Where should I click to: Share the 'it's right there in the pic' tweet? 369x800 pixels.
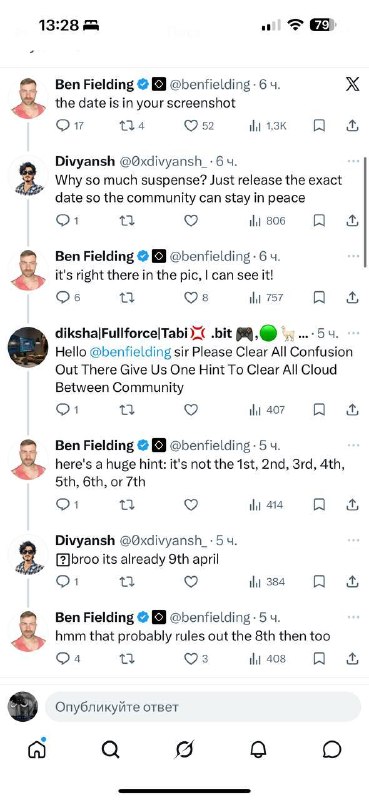point(352,297)
